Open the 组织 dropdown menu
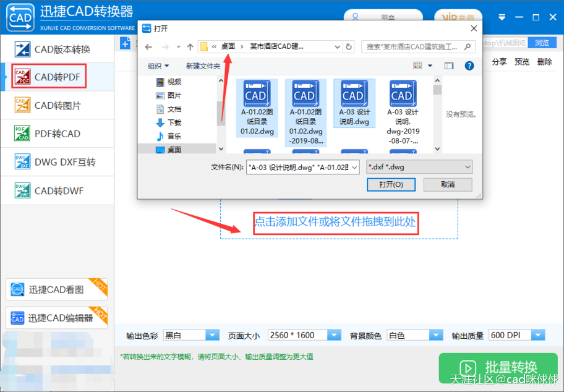The image size is (564, 392). tap(158, 66)
